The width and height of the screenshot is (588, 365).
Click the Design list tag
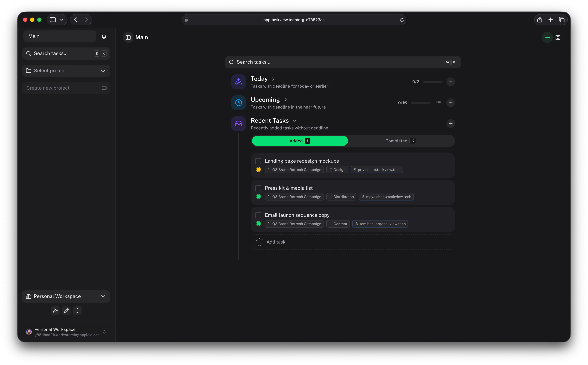pos(337,170)
